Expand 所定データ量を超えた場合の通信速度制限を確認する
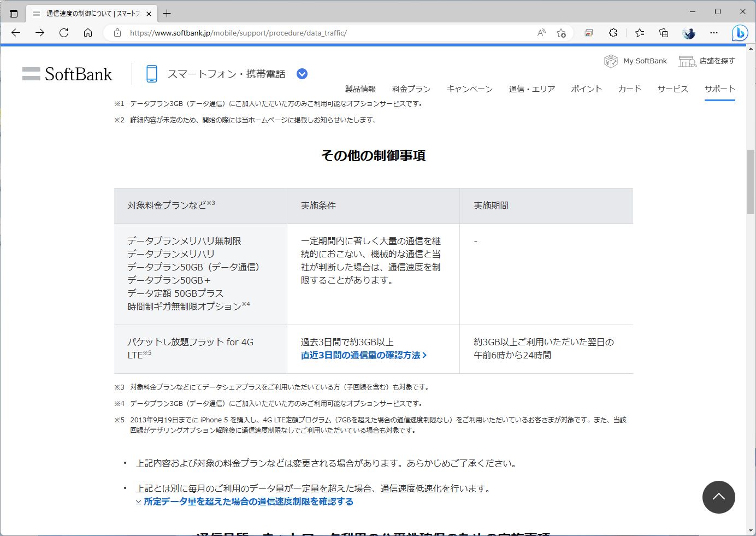 (245, 502)
